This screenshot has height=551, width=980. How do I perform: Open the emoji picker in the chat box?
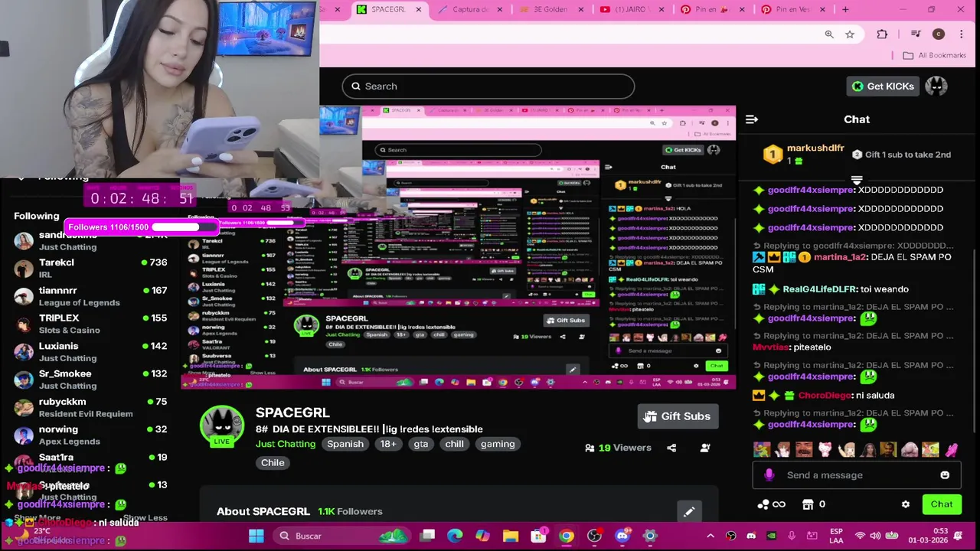pos(945,475)
